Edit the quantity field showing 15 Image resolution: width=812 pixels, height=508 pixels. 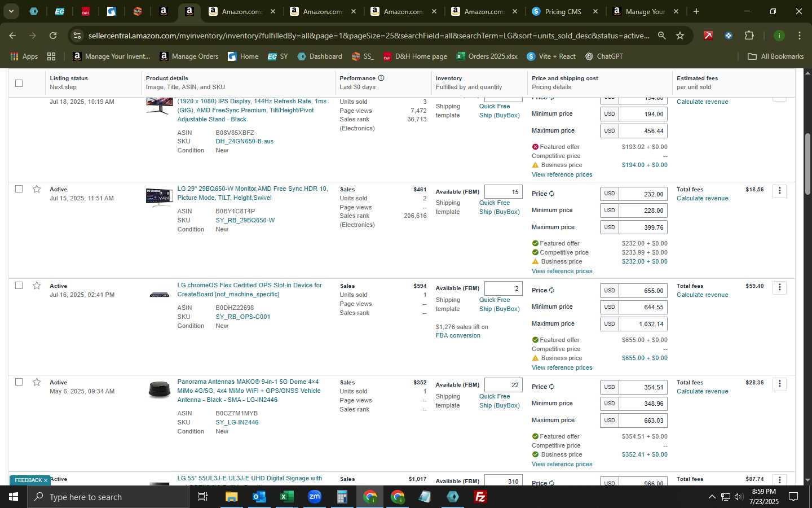pos(503,192)
